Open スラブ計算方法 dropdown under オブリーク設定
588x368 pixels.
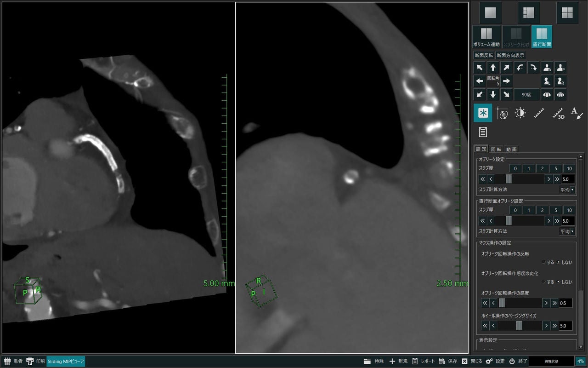[567, 190]
